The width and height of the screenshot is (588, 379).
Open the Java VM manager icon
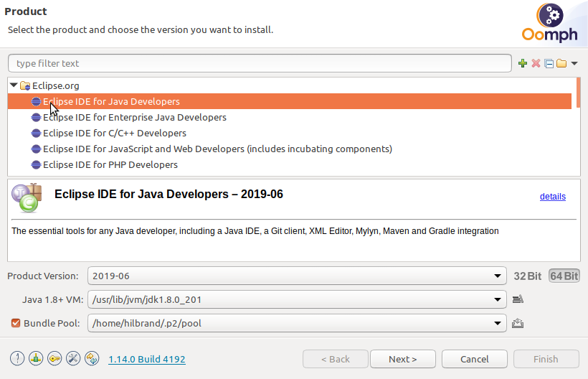[x=518, y=299]
